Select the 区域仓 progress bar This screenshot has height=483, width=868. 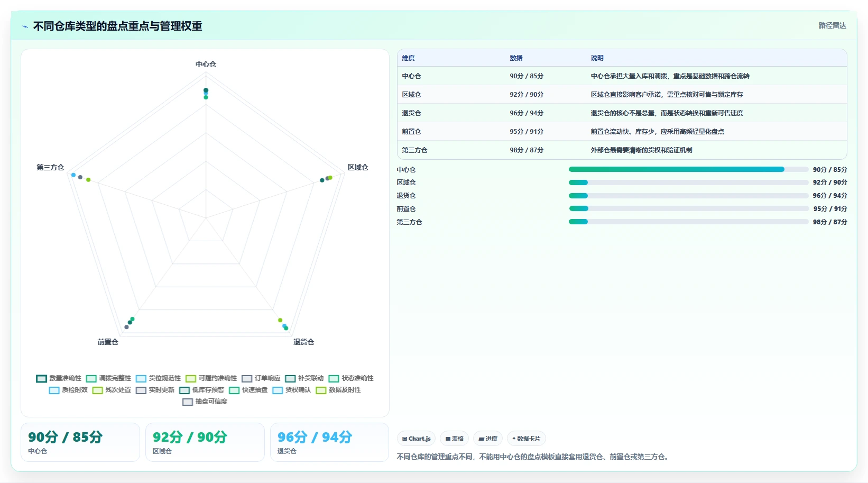point(688,183)
